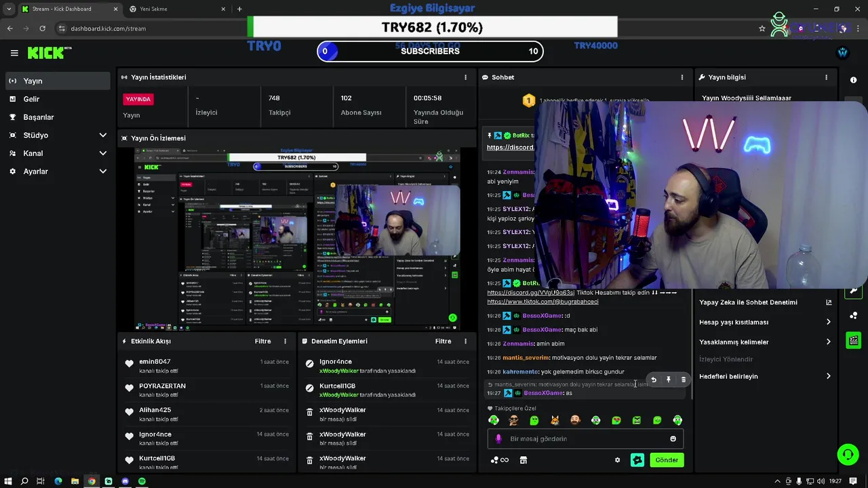Viewport: 868px width, 488px height.
Task: Open the Denetim Eylemleri Filtre dropdown
Action: point(443,342)
